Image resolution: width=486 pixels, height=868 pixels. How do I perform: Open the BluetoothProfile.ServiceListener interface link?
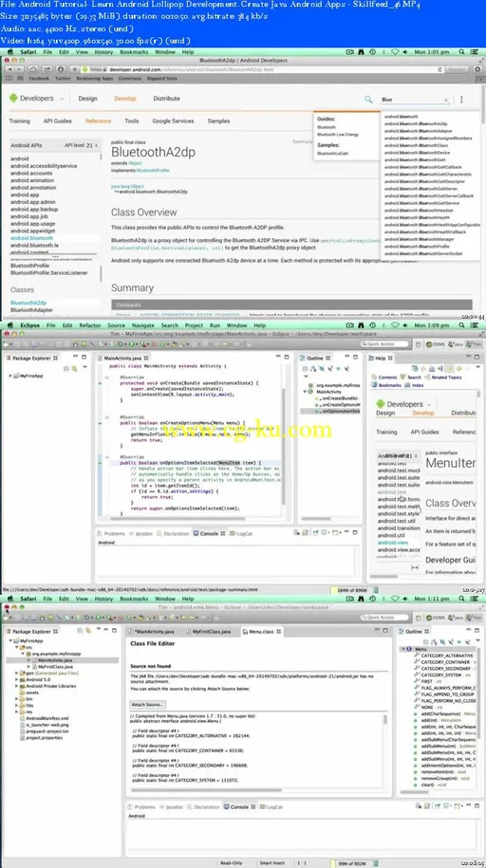coord(48,273)
